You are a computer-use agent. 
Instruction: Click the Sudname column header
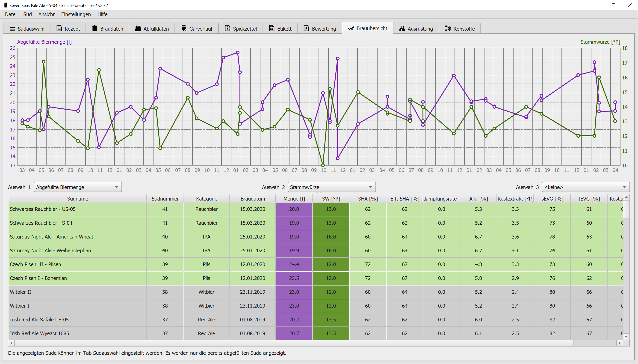(x=78, y=199)
